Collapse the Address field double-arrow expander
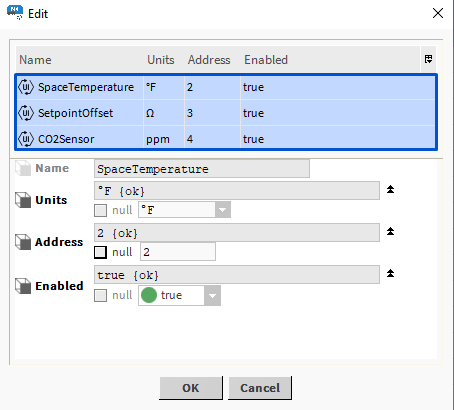The width and height of the screenshot is (454, 410). (390, 231)
